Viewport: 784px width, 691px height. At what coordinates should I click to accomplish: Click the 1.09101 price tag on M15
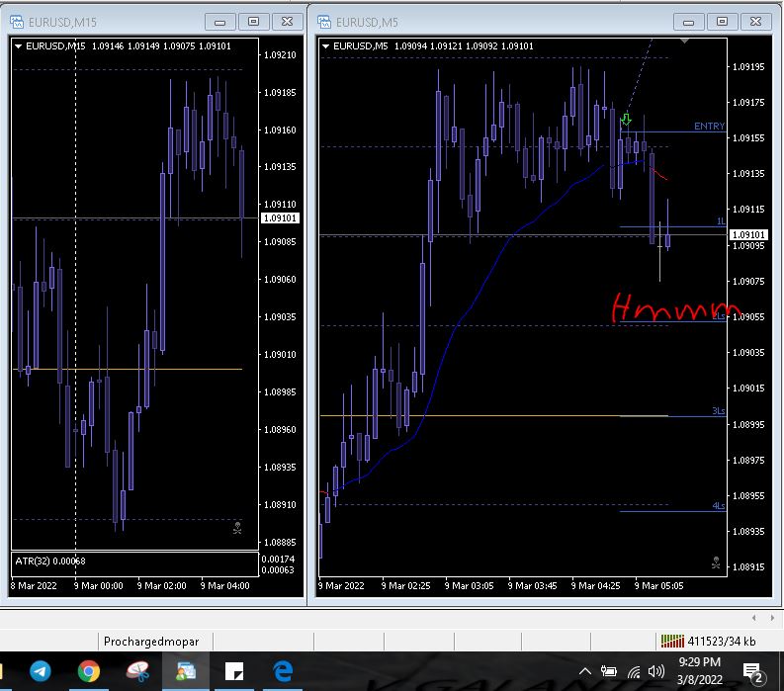click(280, 218)
